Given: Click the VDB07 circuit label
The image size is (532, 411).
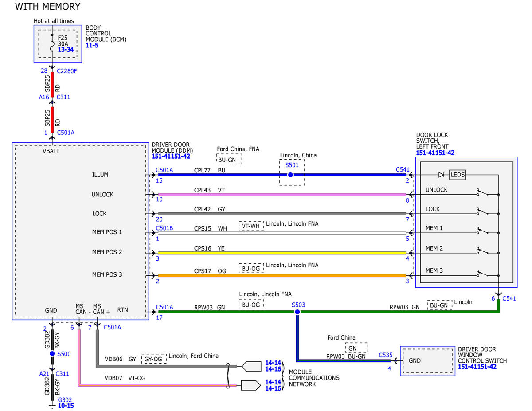Looking at the screenshot, I should pos(113,378).
